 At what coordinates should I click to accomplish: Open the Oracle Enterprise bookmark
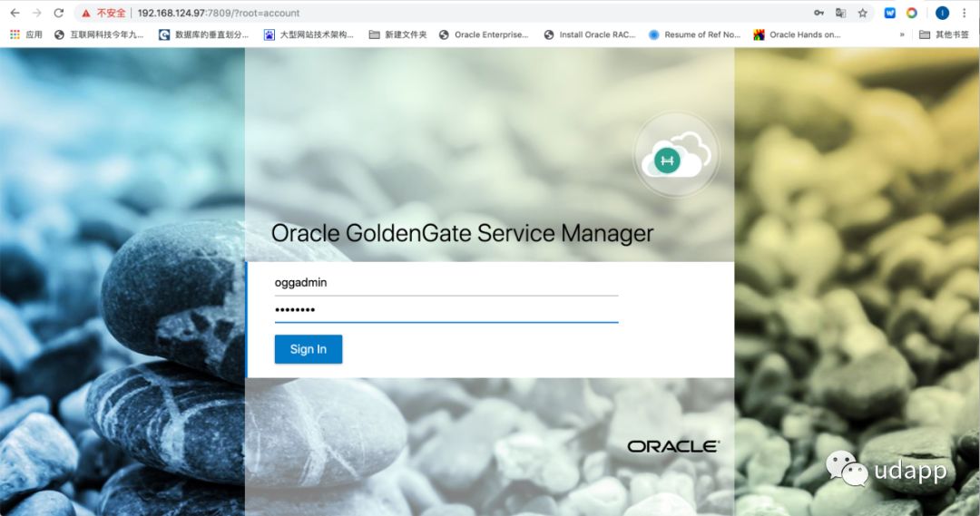click(x=484, y=35)
